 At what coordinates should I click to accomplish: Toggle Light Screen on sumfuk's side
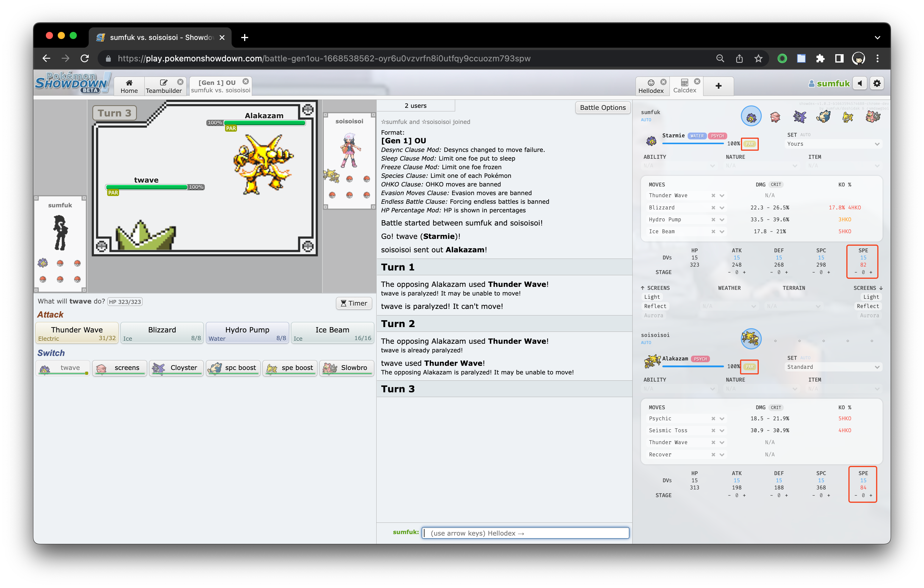(x=652, y=297)
